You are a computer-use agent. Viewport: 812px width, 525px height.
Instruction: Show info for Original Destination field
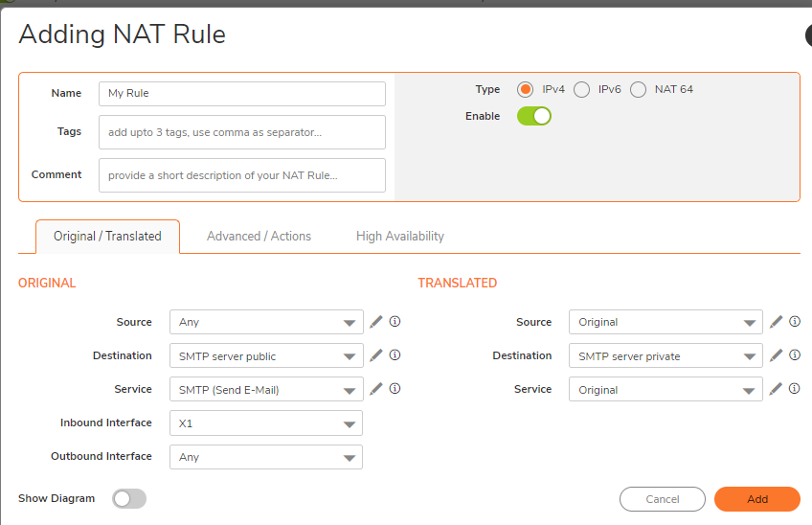[395, 355]
